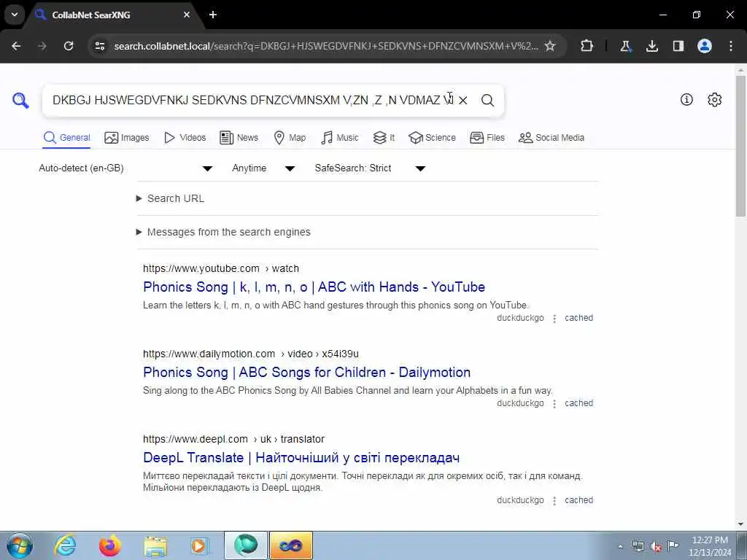This screenshot has height=560, width=747.
Task: Switch to IT search category
Action: click(384, 138)
